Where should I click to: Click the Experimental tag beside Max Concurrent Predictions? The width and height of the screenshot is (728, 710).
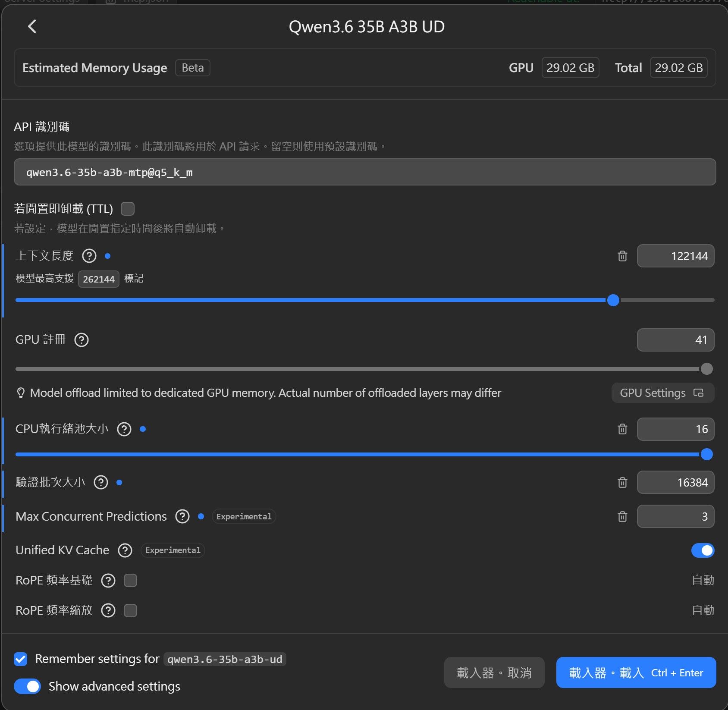point(244,516)
